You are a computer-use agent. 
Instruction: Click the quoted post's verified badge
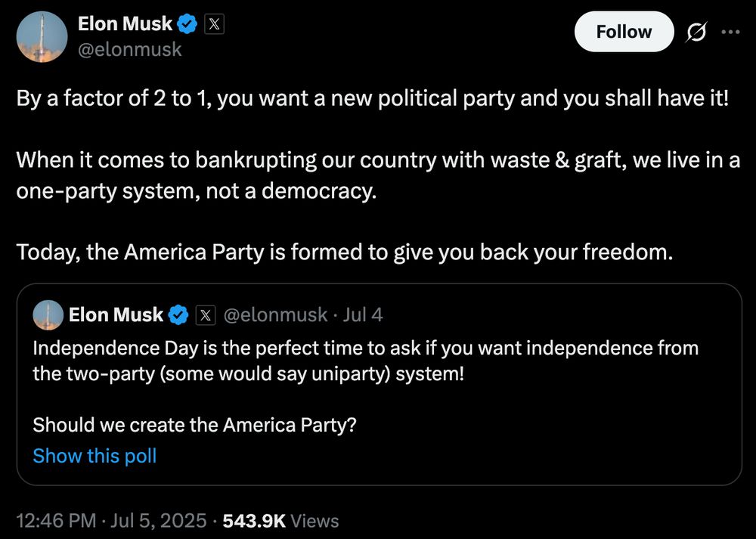(x=178, y=314)
